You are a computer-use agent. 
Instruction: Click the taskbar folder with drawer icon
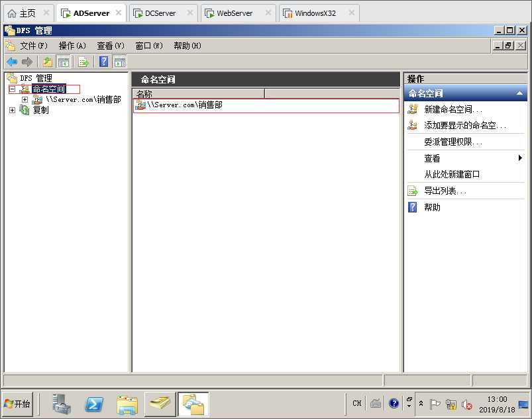pyautogui.click(x=160, y=404)
